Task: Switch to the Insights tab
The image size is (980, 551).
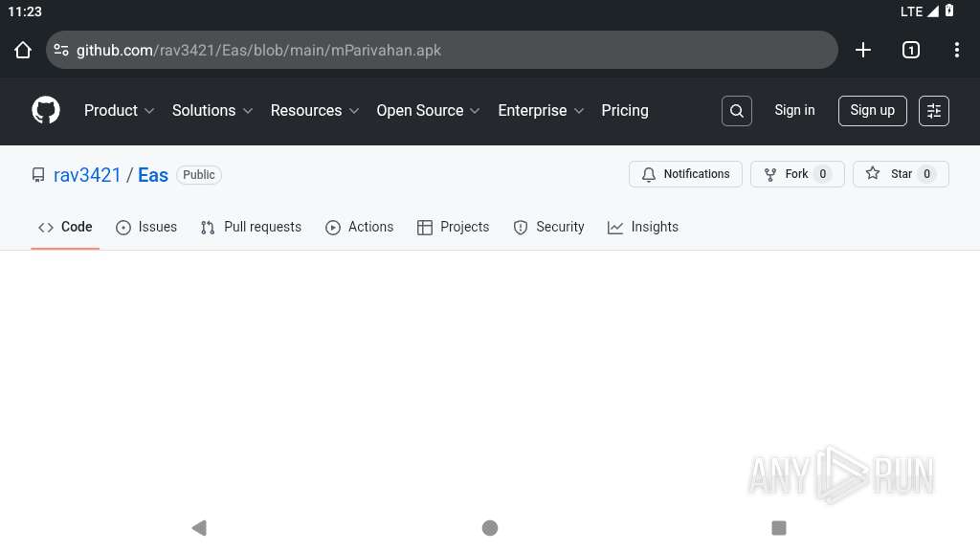Action: click(642, 227)
